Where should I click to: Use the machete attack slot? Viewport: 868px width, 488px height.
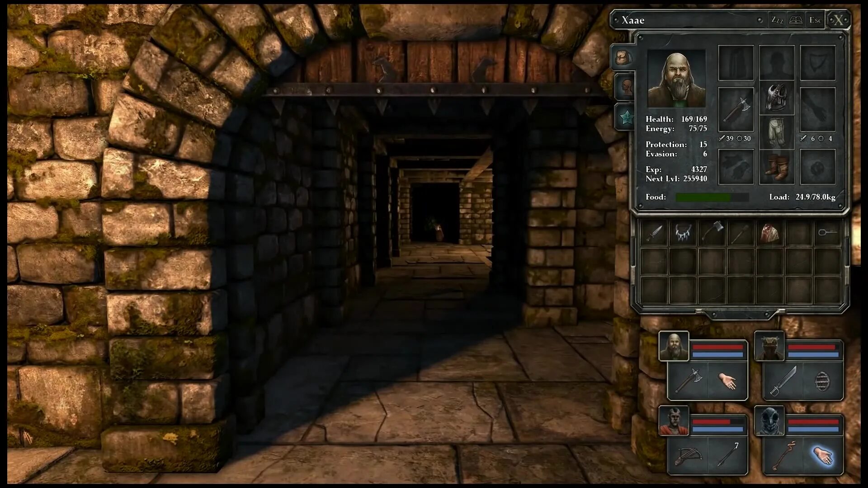coord(783,381)
